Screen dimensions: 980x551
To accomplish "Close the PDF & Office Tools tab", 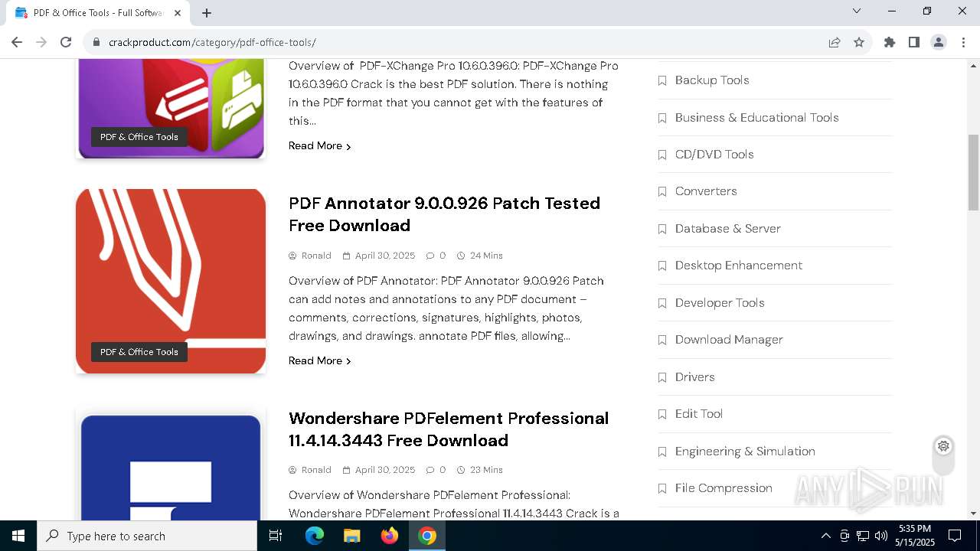I will 178,13.
